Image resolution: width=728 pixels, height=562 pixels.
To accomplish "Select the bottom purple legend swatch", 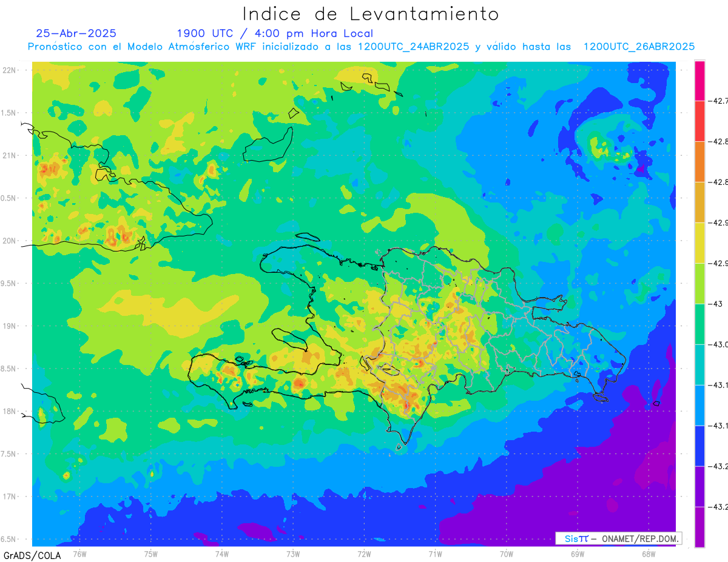I will tap(699, 527).
